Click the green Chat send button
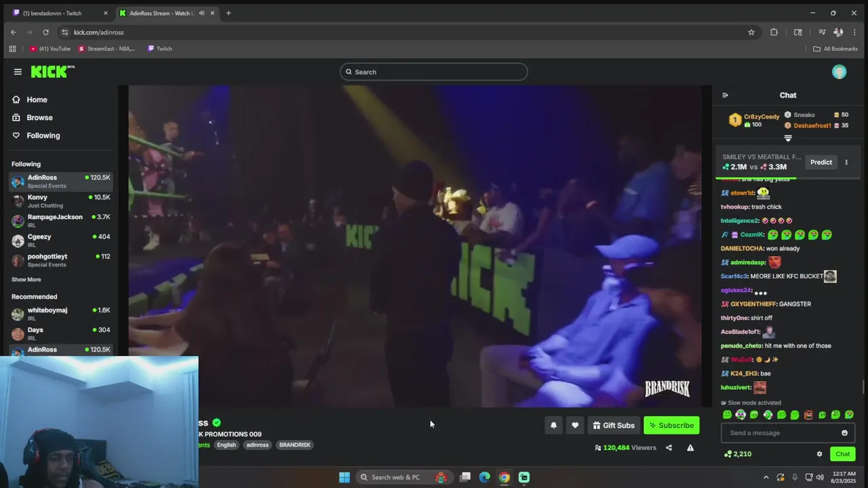The height and width of the screenshot is (488, 868). [x=842, y=454]
